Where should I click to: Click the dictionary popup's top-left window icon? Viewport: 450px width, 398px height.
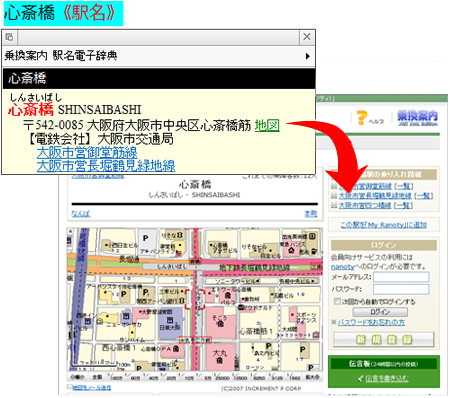pos(9,37)
